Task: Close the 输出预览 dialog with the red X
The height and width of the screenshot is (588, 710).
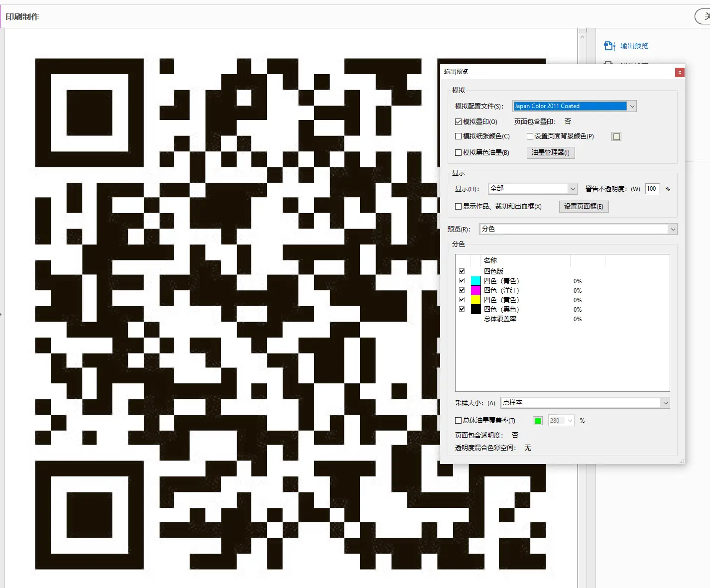Action: pyautogui.click(x=679, y=72)
